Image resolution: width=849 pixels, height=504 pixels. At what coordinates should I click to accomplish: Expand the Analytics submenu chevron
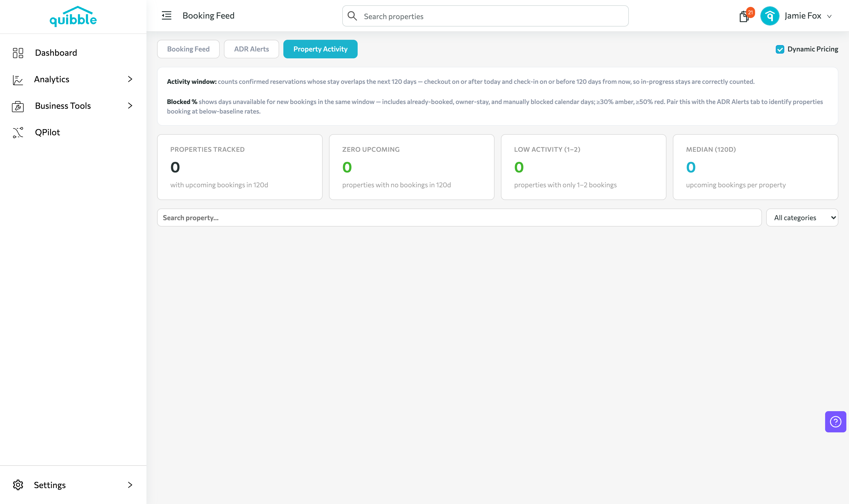[130, 79]
